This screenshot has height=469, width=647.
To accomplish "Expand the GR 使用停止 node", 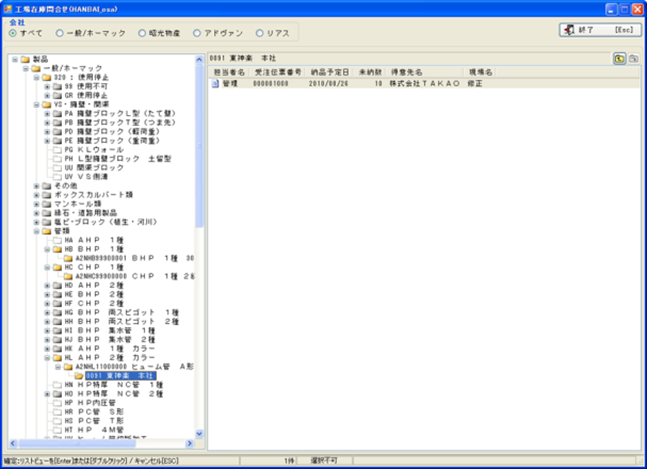I will (x=47, y=96).
